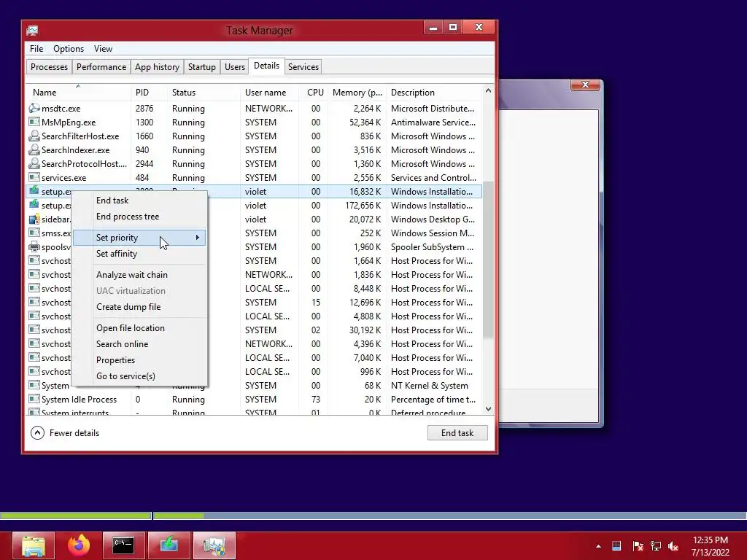Image resolution: width=747 pixels, height=560 pixels.
Task: Open Action Center flag in tray
Action: [x=638, y=546]
